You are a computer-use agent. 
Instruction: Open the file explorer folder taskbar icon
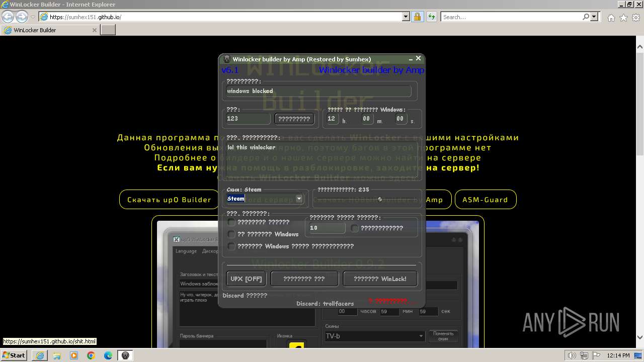point(57,355)
